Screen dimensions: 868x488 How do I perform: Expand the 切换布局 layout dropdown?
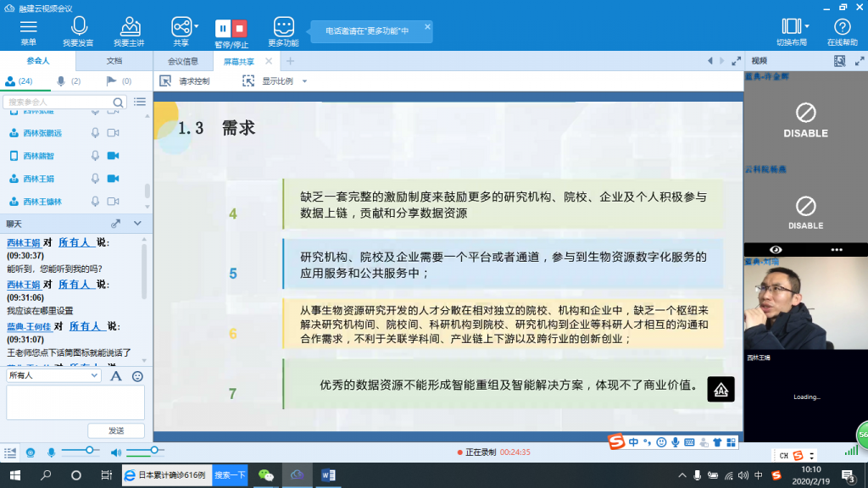(x=807, y=25)
